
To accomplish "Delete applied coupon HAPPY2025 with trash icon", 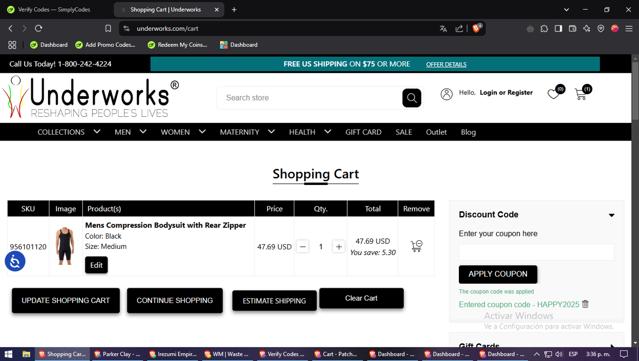I will point(585,304).
